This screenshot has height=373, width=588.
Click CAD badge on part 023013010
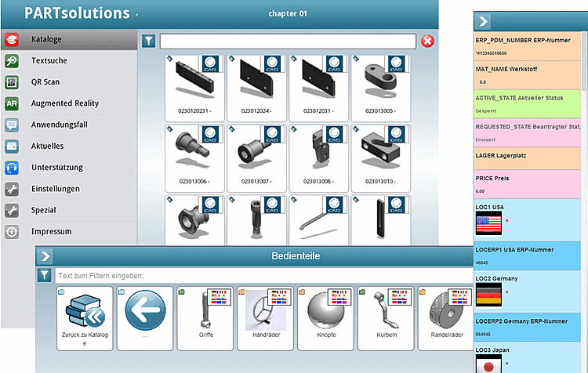click(x=396, y=134)
